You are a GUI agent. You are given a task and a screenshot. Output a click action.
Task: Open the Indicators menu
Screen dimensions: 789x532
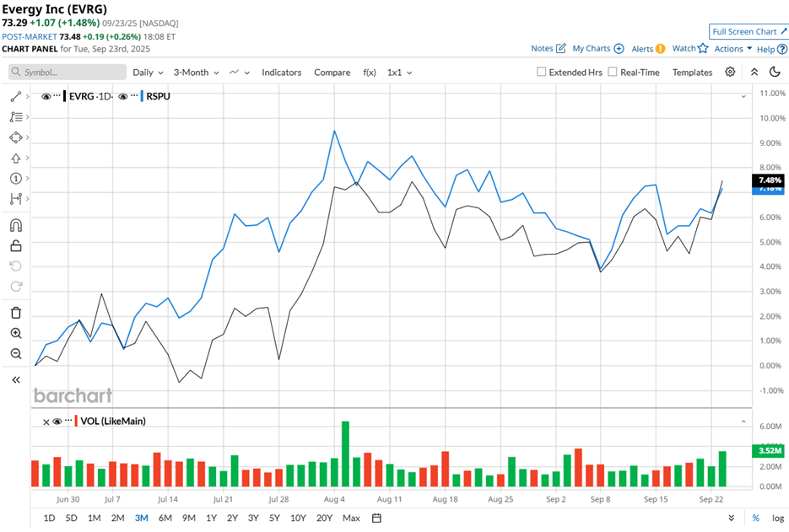tap(281, 73)
